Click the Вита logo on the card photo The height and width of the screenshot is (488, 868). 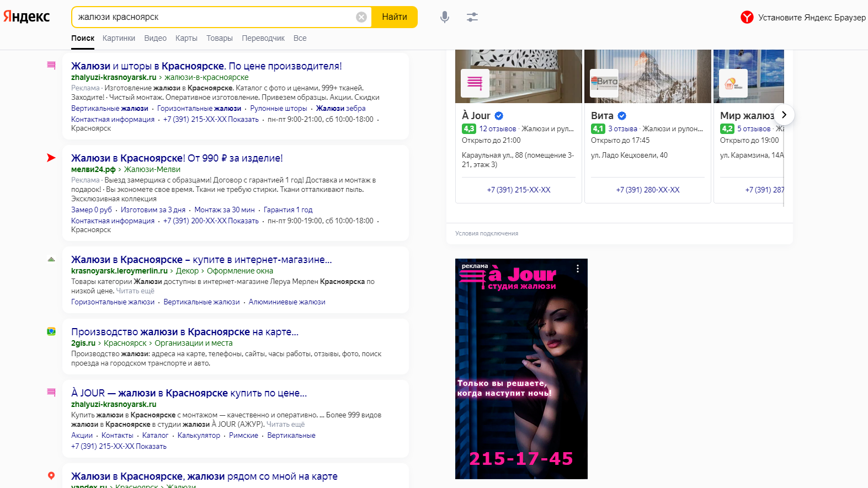[604, 83]
